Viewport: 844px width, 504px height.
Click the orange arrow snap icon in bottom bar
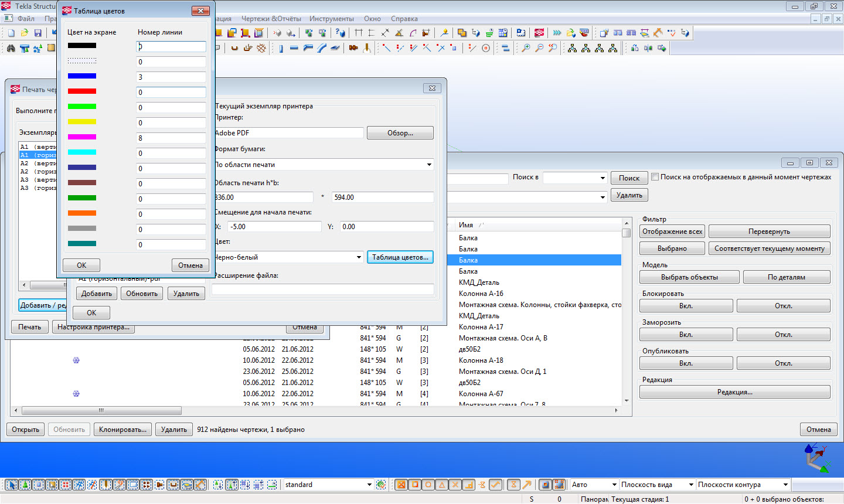tap(526, 485)
